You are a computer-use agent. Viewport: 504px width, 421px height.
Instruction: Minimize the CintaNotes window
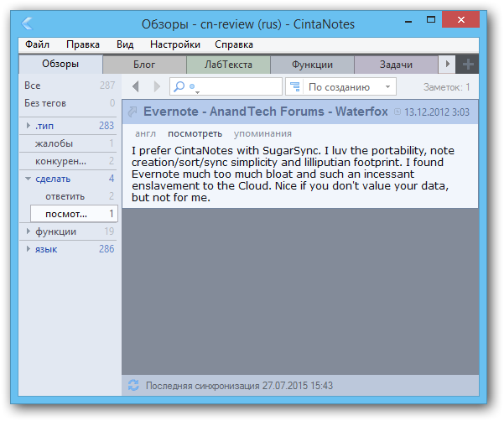coord(408,22)
